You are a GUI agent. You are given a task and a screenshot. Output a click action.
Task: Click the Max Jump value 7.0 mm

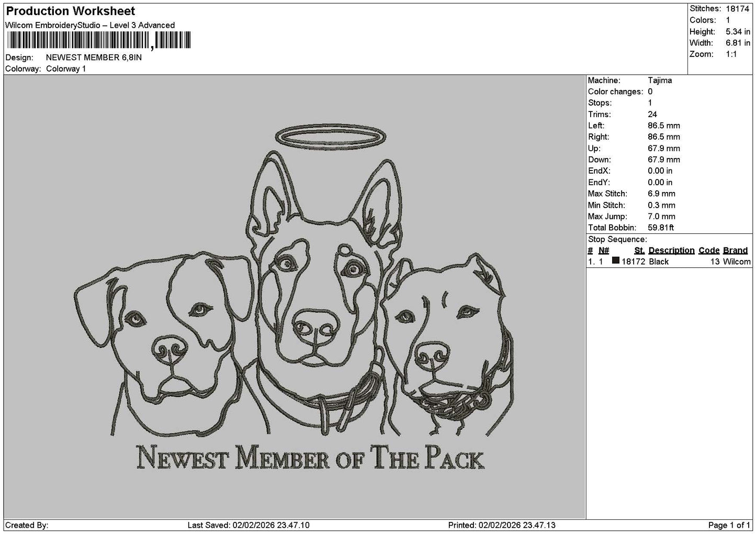pos(662,217)
